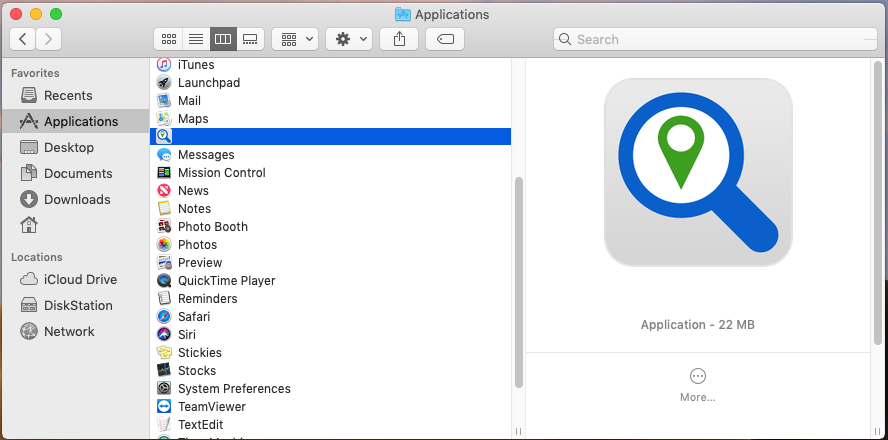888x440 pixels.
Task: Select the Stickies app icon
Action: click(x=164, y=352)
